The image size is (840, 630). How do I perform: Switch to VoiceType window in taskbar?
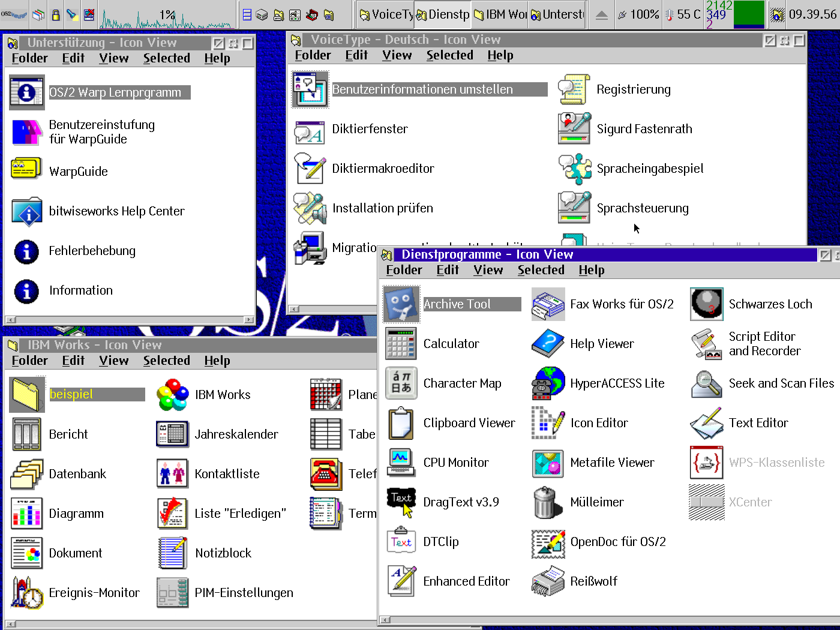coord(386,14)
